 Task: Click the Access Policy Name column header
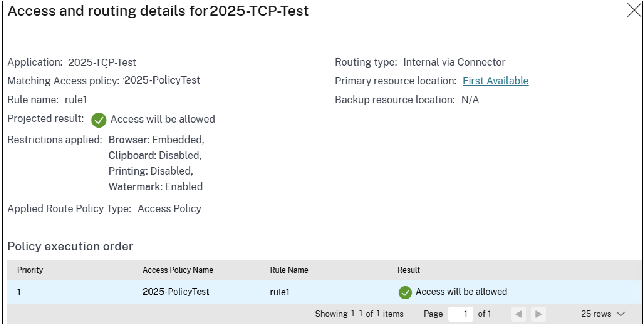[x=178, y=270]
